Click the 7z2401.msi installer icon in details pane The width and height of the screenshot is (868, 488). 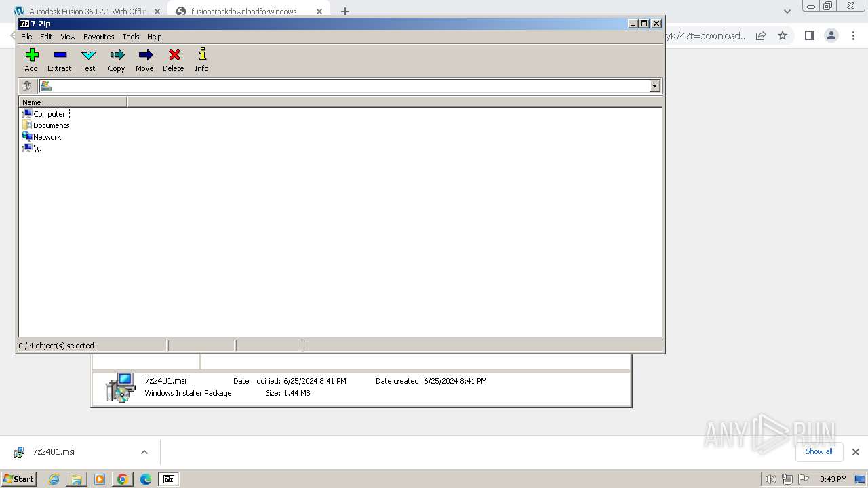121,387
